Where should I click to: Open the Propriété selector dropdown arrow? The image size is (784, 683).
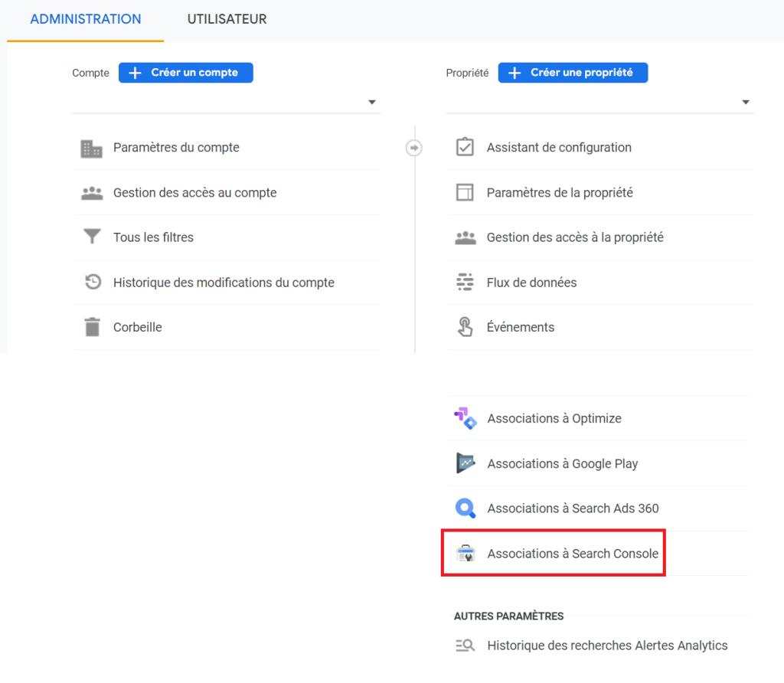tap(746, 102)
